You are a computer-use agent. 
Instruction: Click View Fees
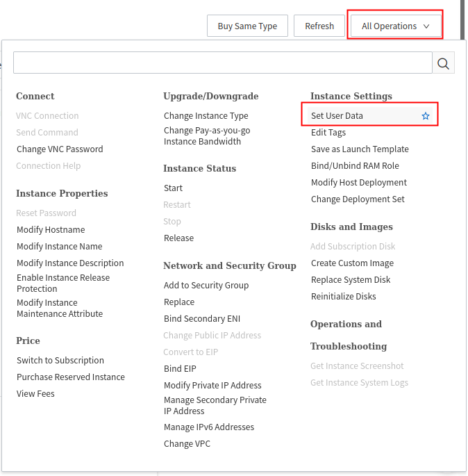(35, 394)
